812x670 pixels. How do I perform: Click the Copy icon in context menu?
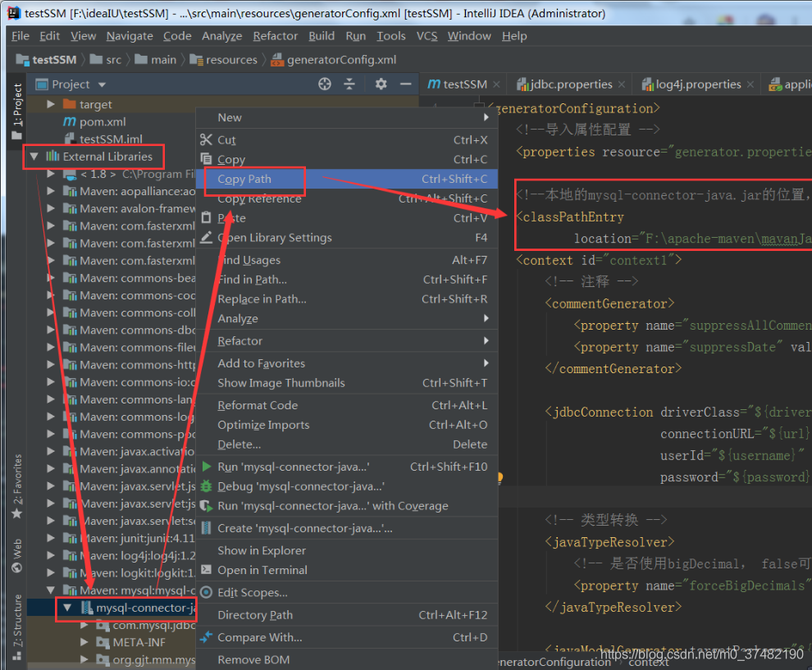[x=206, y=159]
